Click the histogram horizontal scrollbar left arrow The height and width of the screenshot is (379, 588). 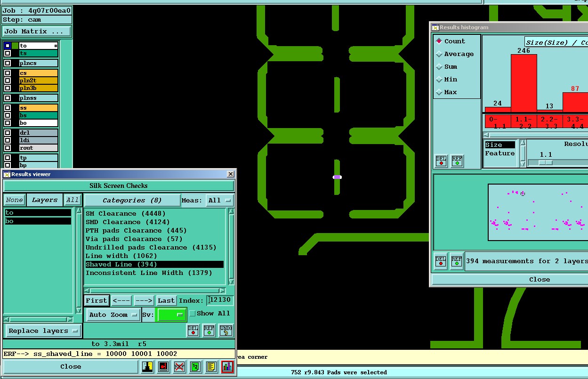pos(487,135)
